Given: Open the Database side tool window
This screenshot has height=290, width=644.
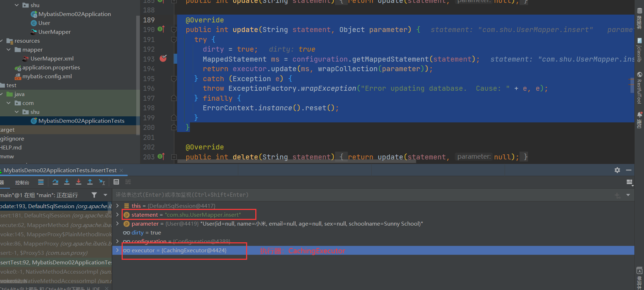Looking at the screenshot, I should (639, 18).
